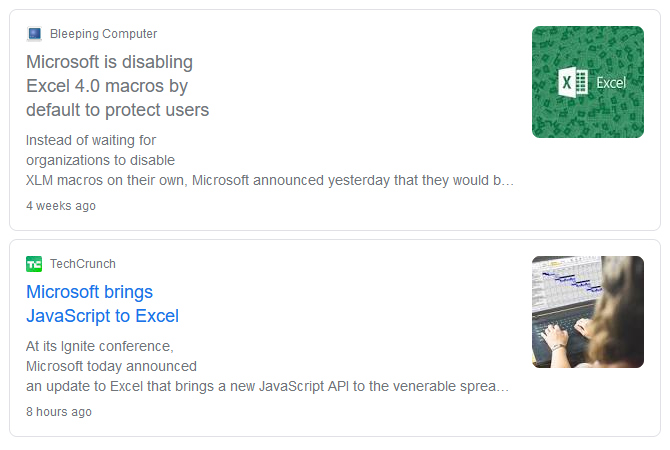The height and width of the screenshot is (450, 670).
Task: Open the green Excel article thumbnail
Action: (x=588, y=82)
